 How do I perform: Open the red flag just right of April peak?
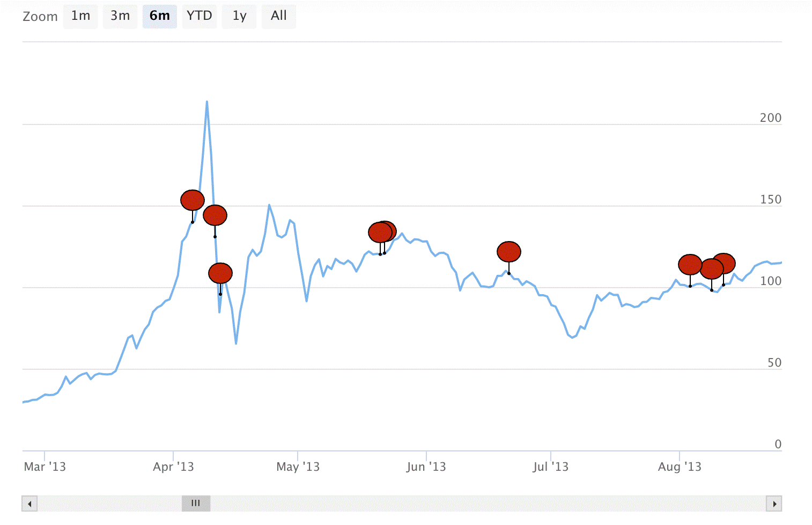(x=215, y=215)
